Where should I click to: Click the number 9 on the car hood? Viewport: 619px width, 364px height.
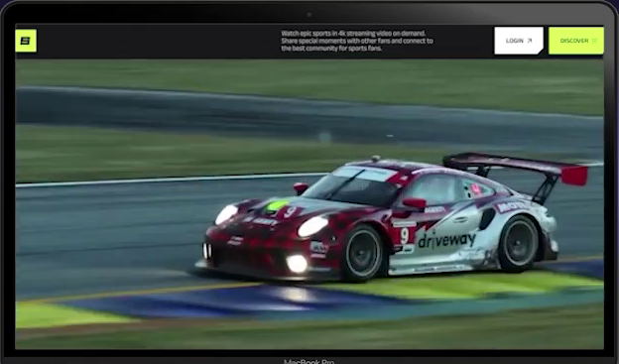[290, 212]
